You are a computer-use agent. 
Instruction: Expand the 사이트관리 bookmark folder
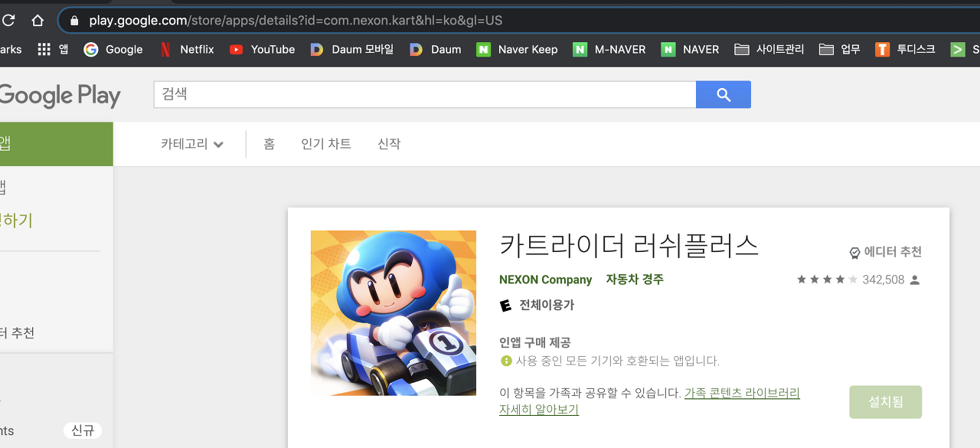769,49
